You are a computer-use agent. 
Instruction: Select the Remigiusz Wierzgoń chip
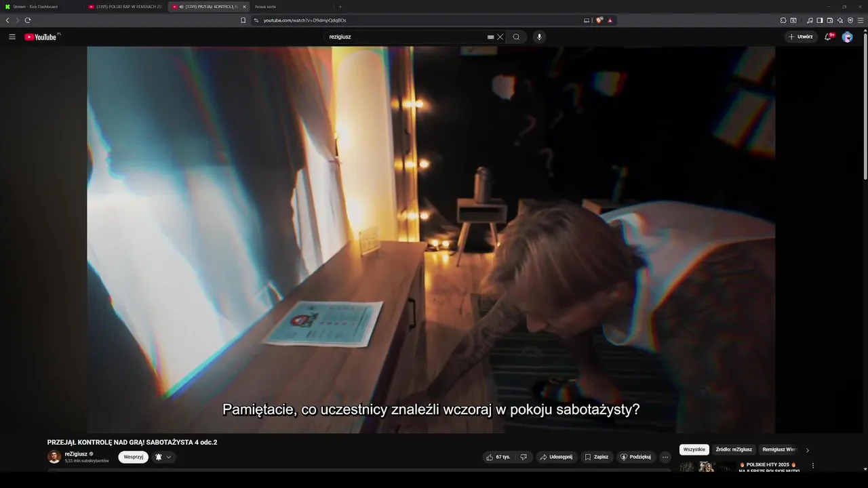tap(779, 449)
